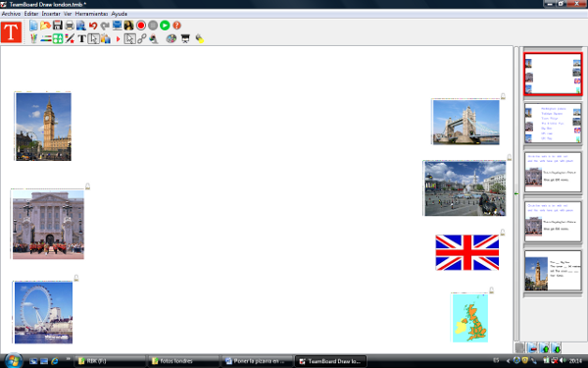The height and width of the screenshot is (368, 588).
Task: Click the chain link tool icon
Action: point(142,38)
